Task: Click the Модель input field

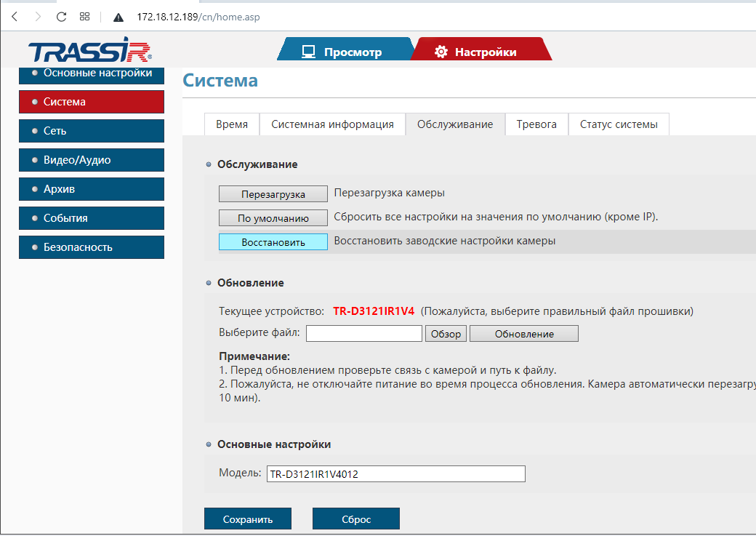Action: [396, 473]
